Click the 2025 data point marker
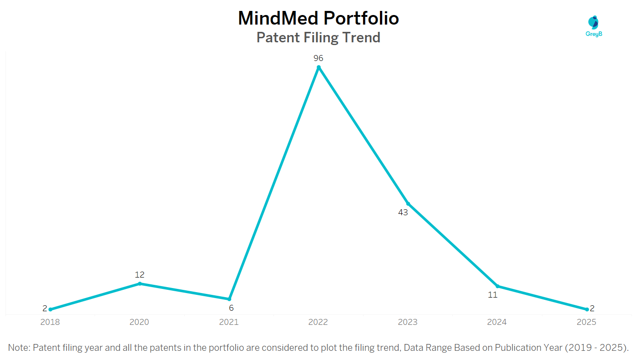 (x=587, y=309)
